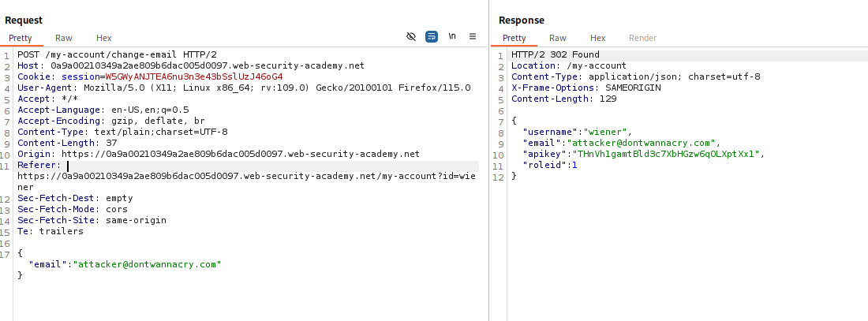The width and height of the screenshot is (868, 321).
Task: Switch to the Request Raw tab
Action: [64, 38]
